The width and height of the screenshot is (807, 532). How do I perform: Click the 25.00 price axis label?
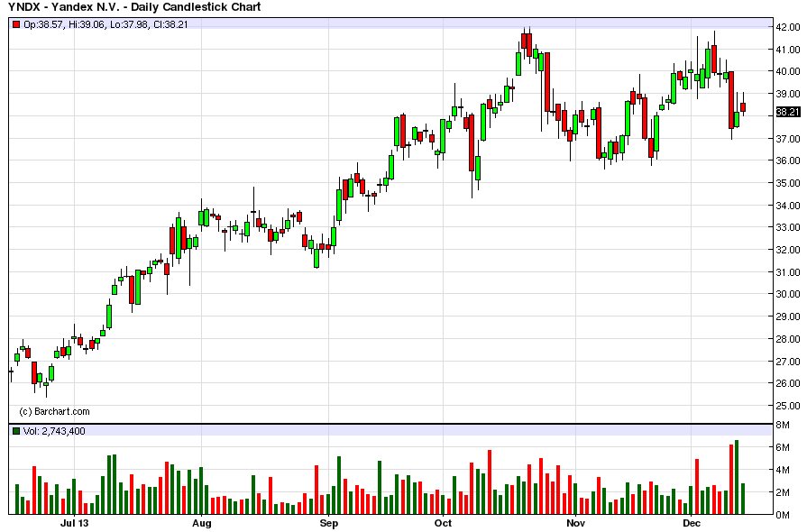pos(787,406)
